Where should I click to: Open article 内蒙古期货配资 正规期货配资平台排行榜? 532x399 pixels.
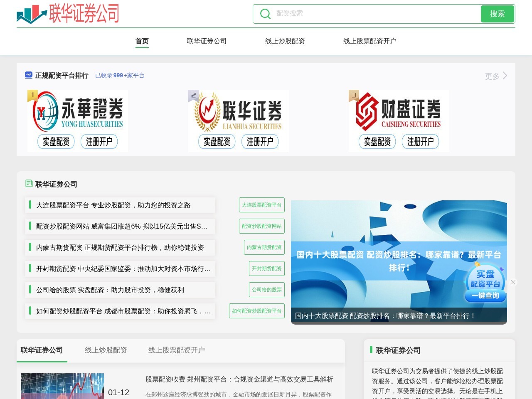tap(120, 248)
